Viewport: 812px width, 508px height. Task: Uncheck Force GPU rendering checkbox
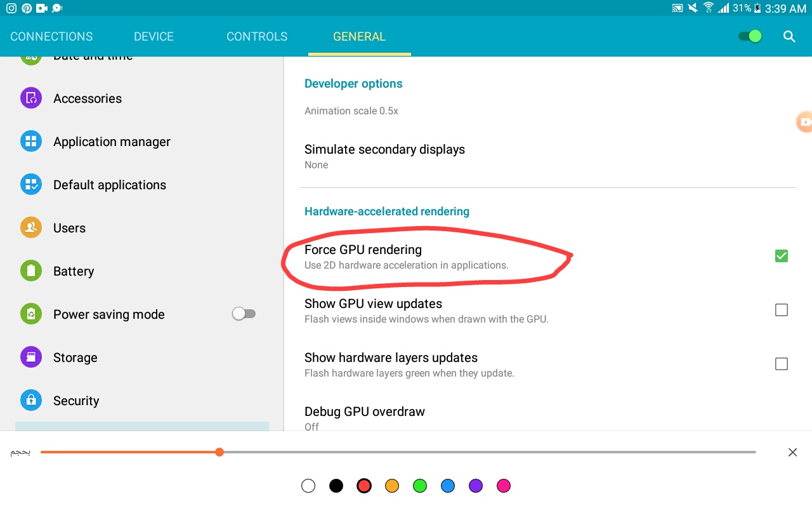[782, 256]
